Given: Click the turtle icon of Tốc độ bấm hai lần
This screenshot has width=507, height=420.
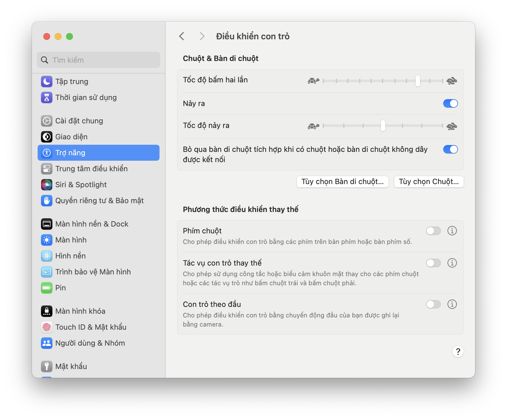Looking at the screenshot, I should [313, 81].
